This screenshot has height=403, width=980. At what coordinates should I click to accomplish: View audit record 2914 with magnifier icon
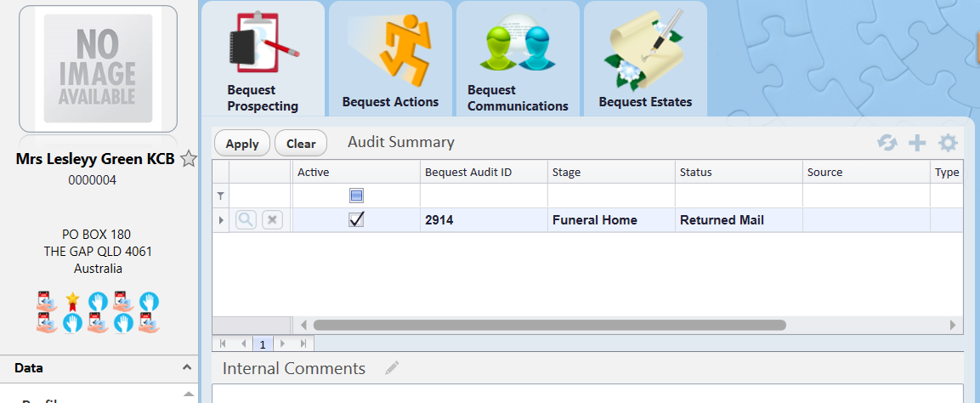tap(246, 220)
